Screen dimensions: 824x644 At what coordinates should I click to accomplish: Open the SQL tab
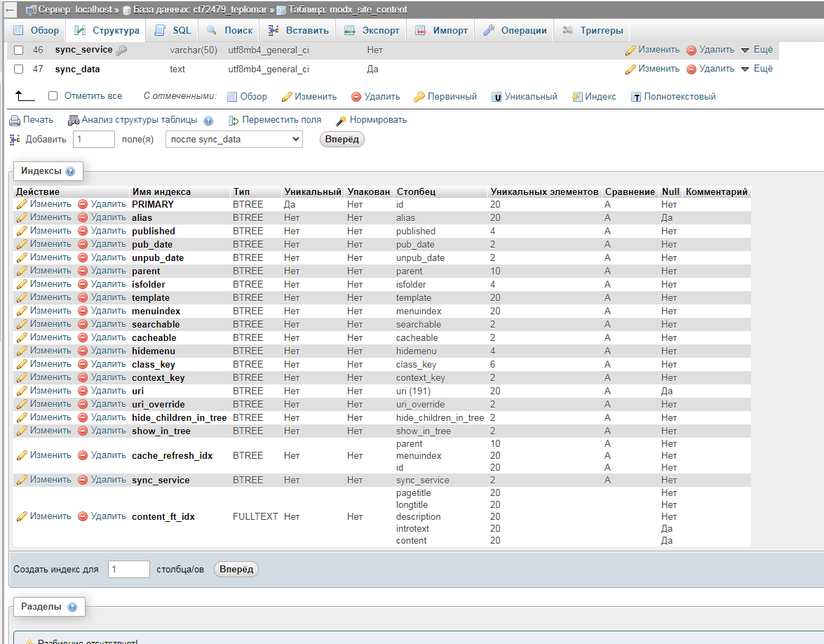point(173,30)
